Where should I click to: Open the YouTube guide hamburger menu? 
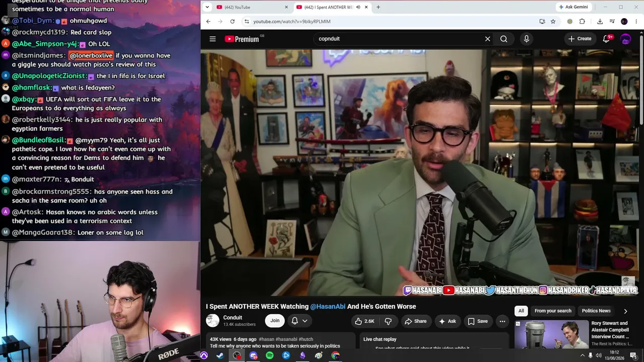pos(212,39)
